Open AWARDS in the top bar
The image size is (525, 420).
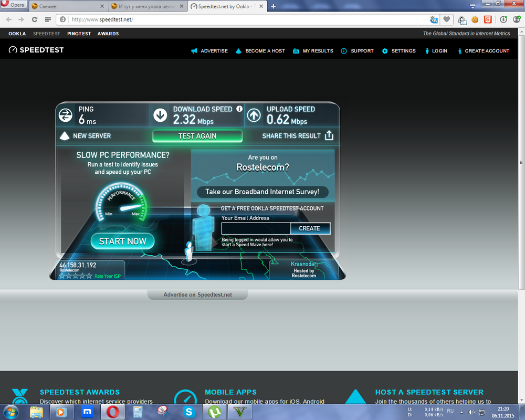click(x=108, y=34)
